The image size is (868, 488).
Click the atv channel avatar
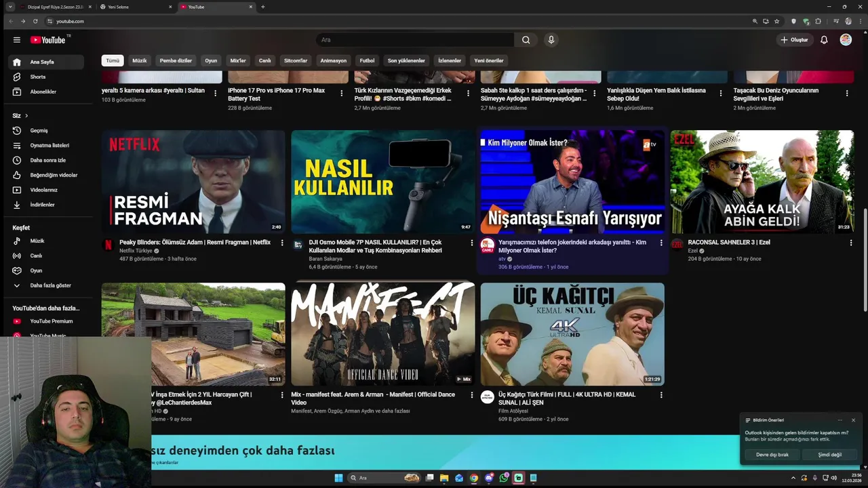[x=488, y=245]
